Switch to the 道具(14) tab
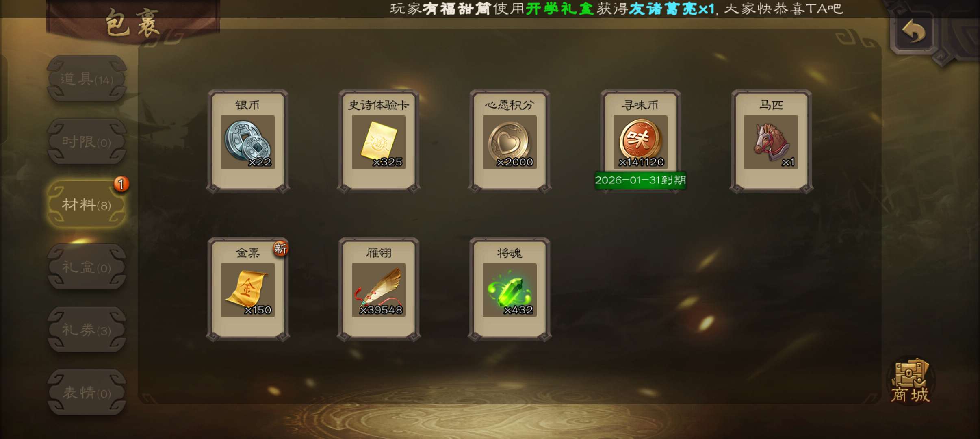This screenshot has height=439, width=980. 86,78
